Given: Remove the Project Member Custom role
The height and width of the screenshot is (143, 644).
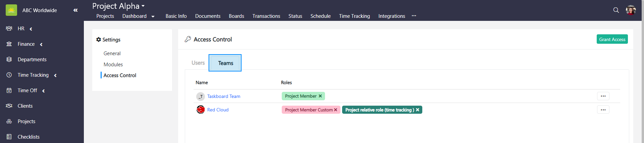Looking at the screenshot, I should point(335,110).
